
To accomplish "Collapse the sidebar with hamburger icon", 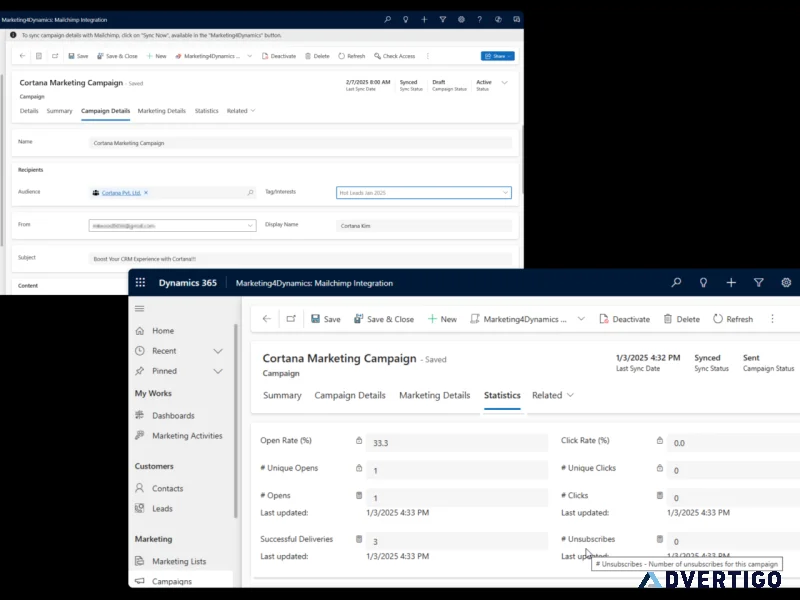I will [139, 308].
